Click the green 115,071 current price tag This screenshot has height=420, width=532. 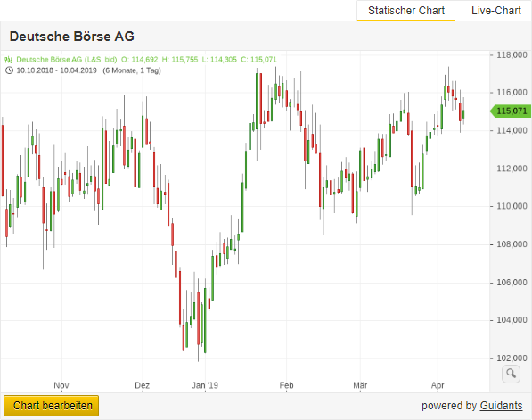(511, 111)
